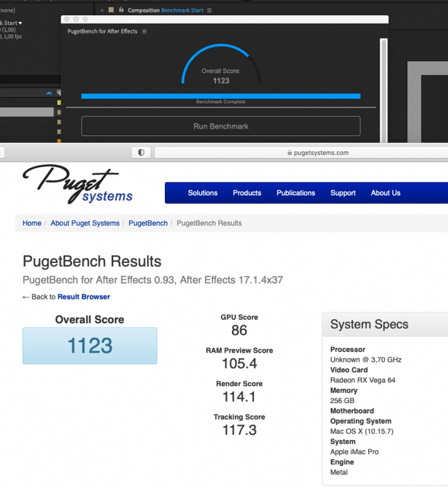Screen dimensions: 448x488
Task: Click the PugetBench Results page heading
Action: pyautogui.click(x=92, y=261)
